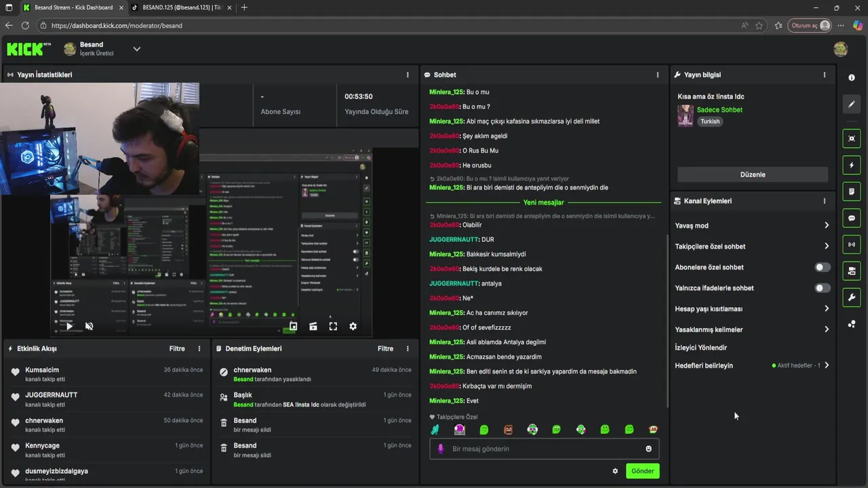Click the broadcast signal icon in sidebar

coord(852,245)
